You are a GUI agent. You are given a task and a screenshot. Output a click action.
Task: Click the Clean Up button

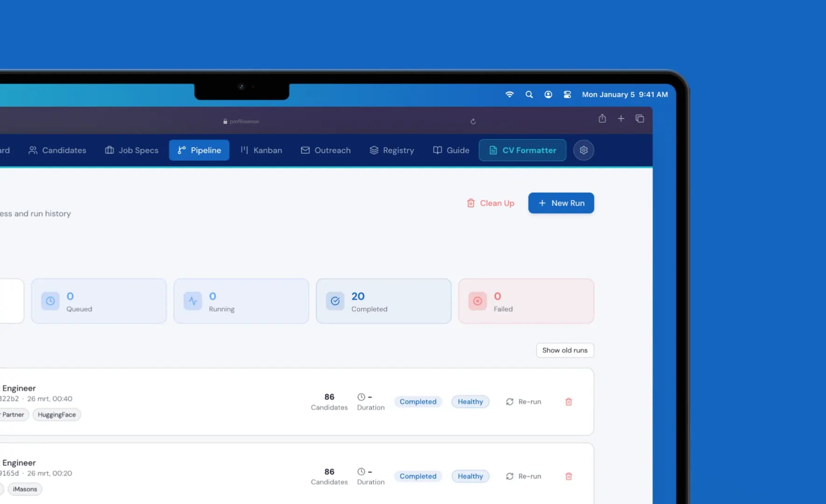pyautogui.click(x=490, y=203)
